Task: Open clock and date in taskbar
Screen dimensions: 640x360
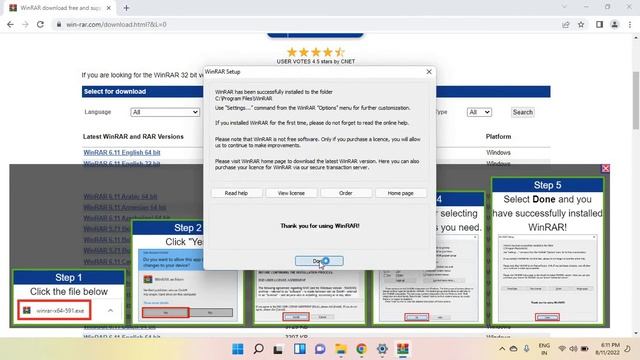Action: [x=607, y=349]
